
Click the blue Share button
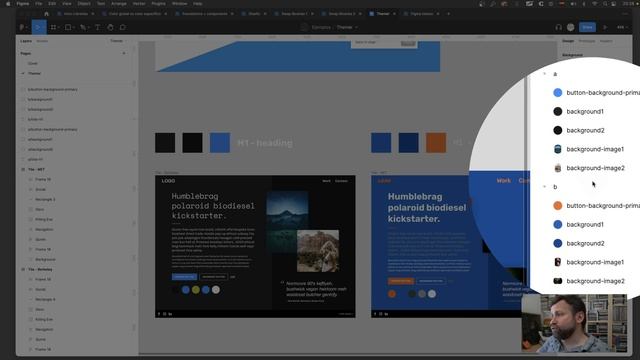click(x=587, y=27)
